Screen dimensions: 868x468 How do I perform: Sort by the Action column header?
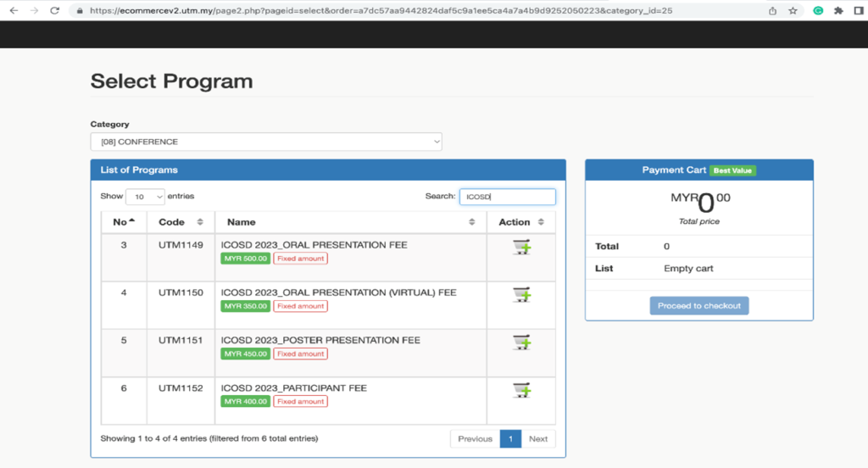point(520,222)
